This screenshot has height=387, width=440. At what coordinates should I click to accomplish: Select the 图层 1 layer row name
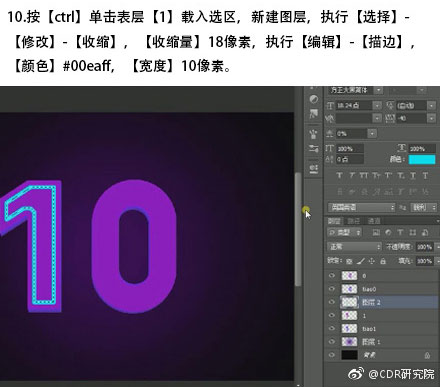tap(371, 342)
